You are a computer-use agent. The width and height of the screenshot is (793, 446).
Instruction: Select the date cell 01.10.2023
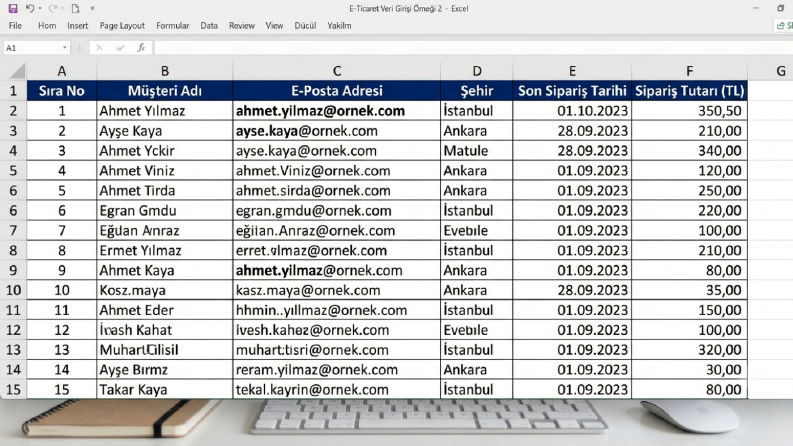(572, 111)
